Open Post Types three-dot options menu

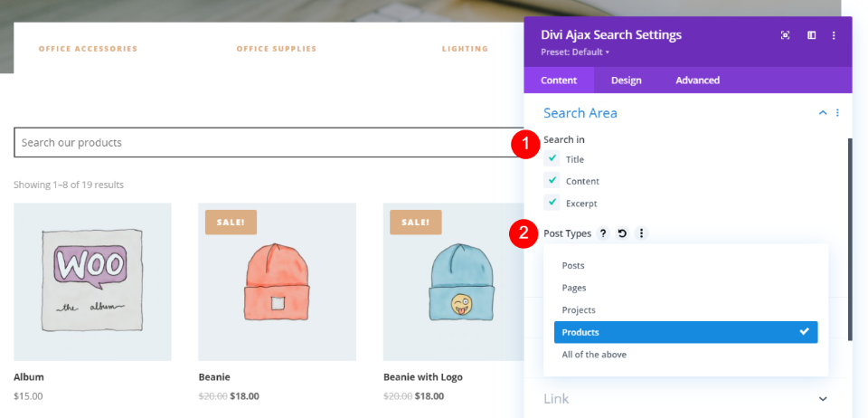coord(641,233)
